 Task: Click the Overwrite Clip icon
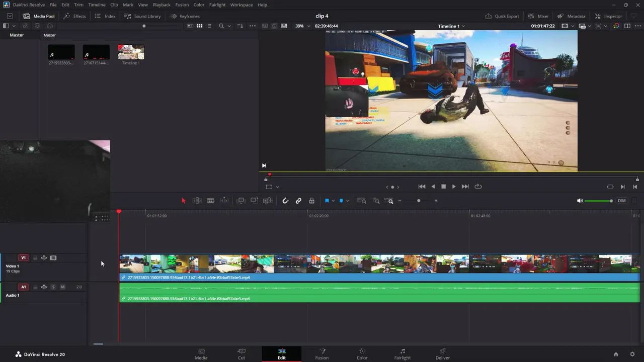coord(255,201)
